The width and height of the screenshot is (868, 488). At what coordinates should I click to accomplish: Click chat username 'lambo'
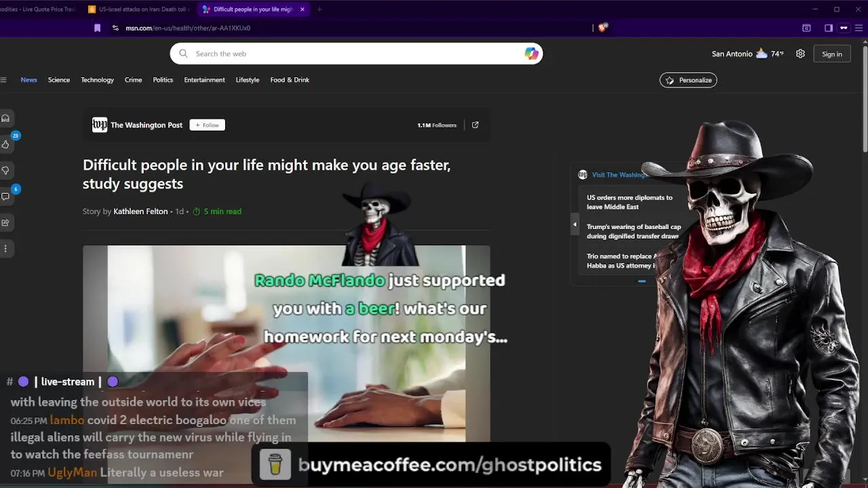coord(67,420)
